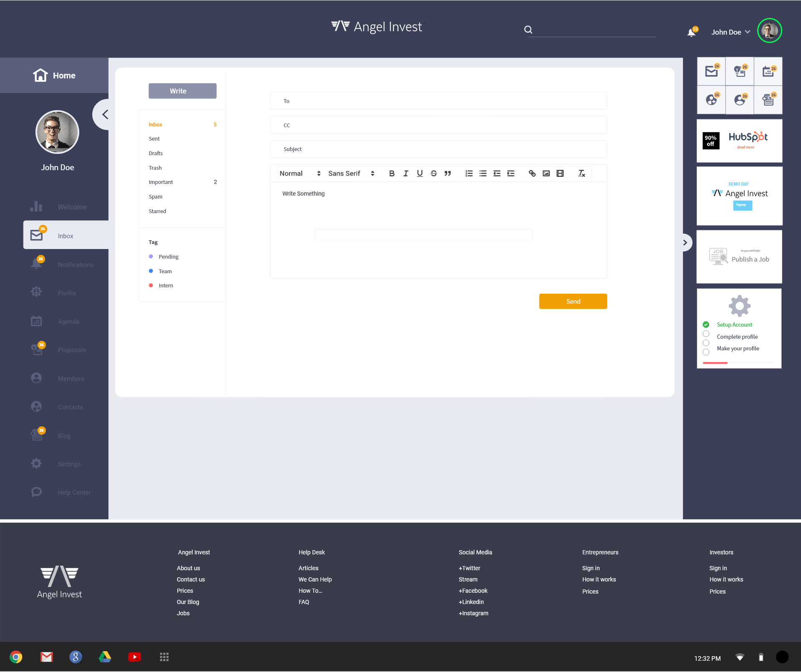801x672 pixels.
Task: Open the Drafts mail folder
Action: [x=156, y=154]
